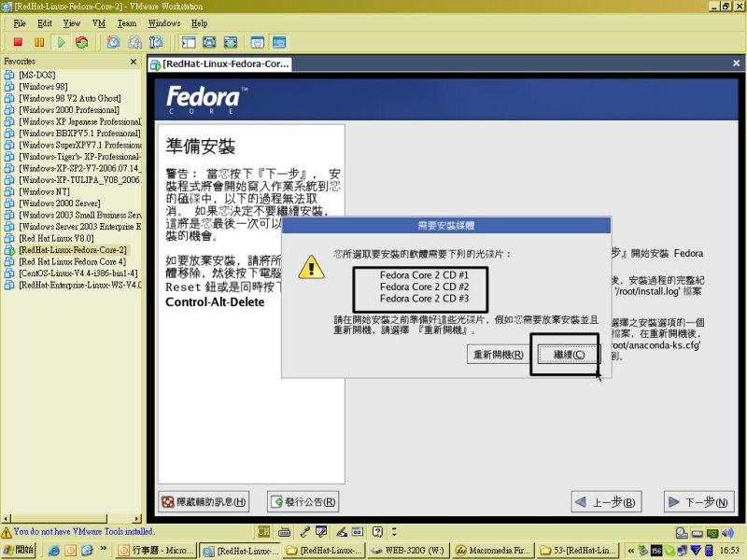
Task: Open the Help menu
Action: click(x=199, y=22)
